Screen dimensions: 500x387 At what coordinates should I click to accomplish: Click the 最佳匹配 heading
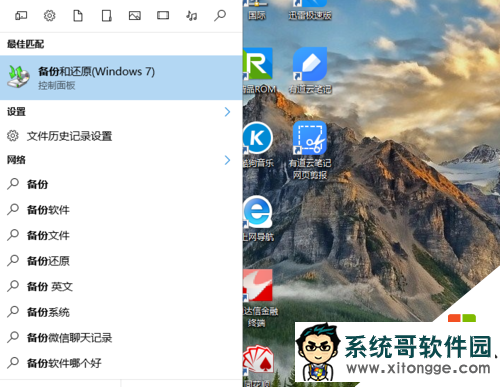pos(25,44)
